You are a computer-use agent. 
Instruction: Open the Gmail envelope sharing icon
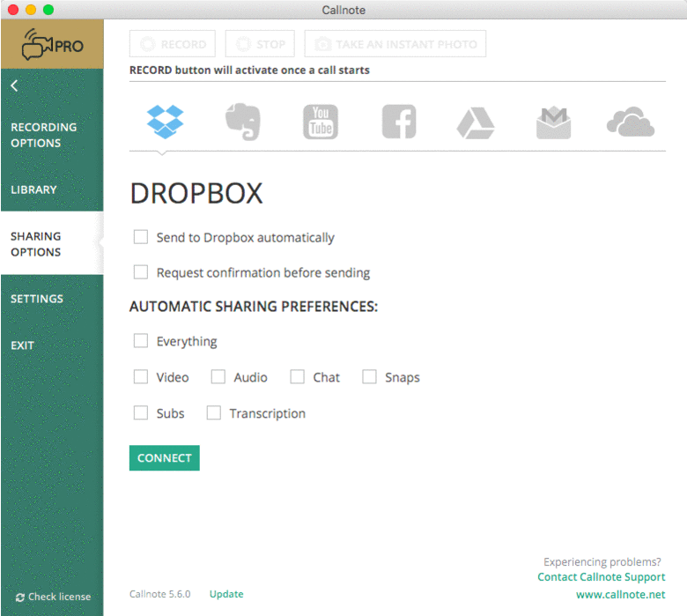(x=553, y=122)
